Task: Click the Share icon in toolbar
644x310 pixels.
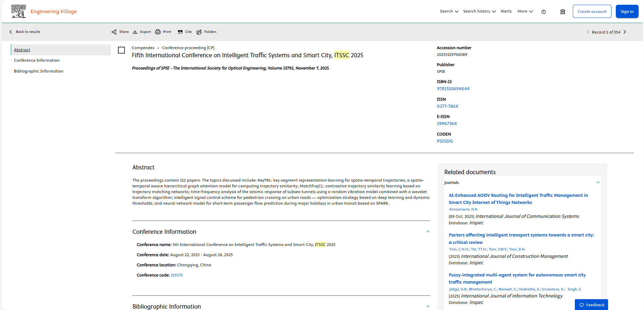Action: click(114, 32)
